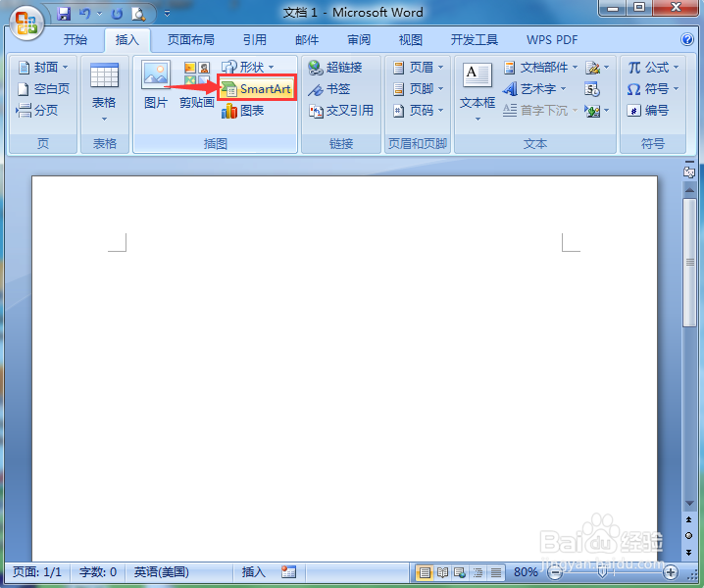Insert a 分页 page break
This screenshot has height=588, width=704.
click(x=37, y=111)
